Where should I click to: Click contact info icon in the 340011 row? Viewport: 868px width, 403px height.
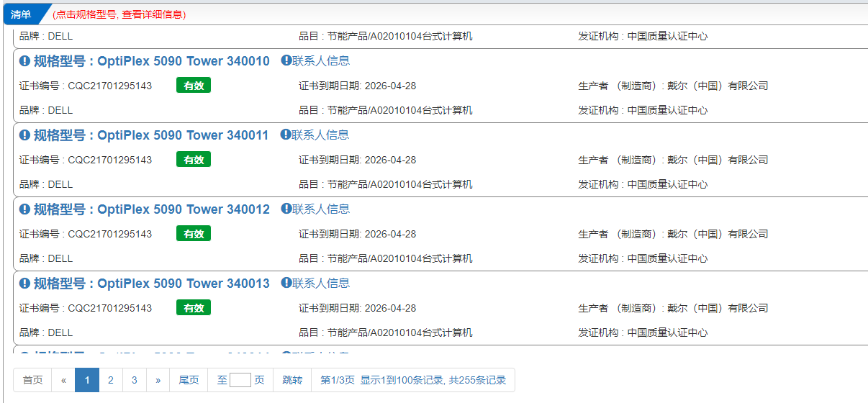click(x=286, y=135)
